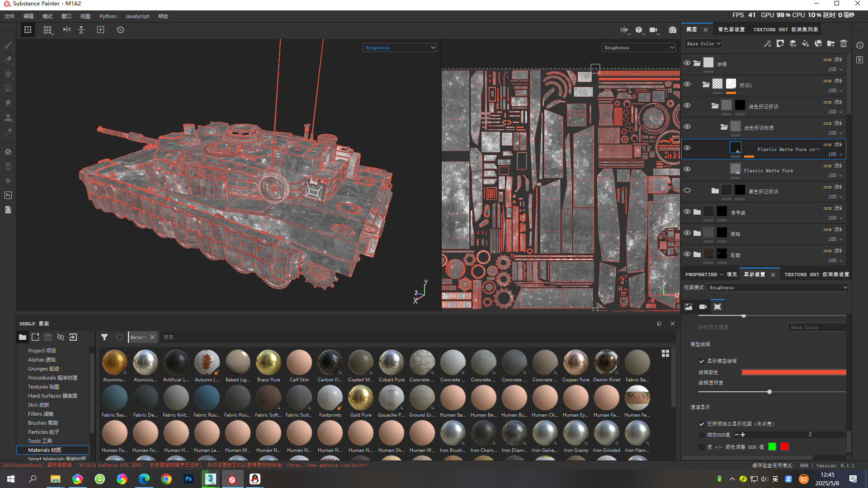The width and height of the screenshot is (868, 488).
Task: Open the Python menu
Action: (108, 16)
